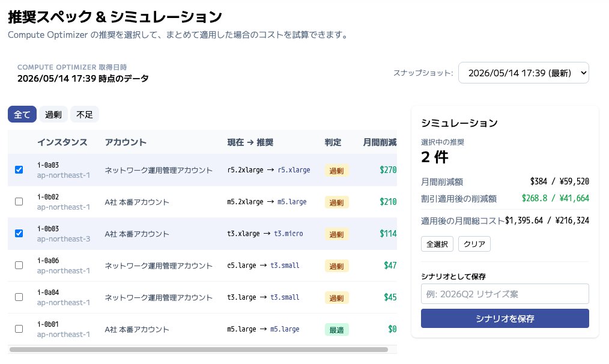Select the i-0a06 row checkbox

(x=19, y=265)
